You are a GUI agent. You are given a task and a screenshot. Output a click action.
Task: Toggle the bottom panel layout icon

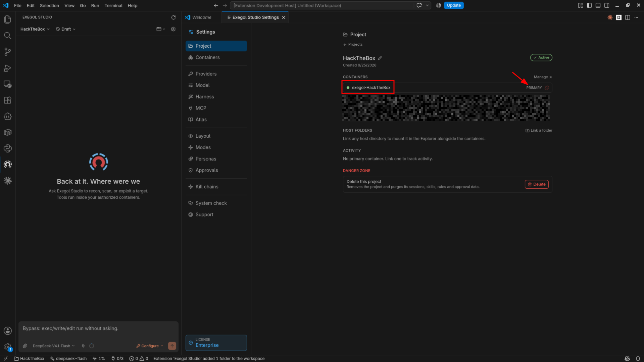(x=598, y=5)
